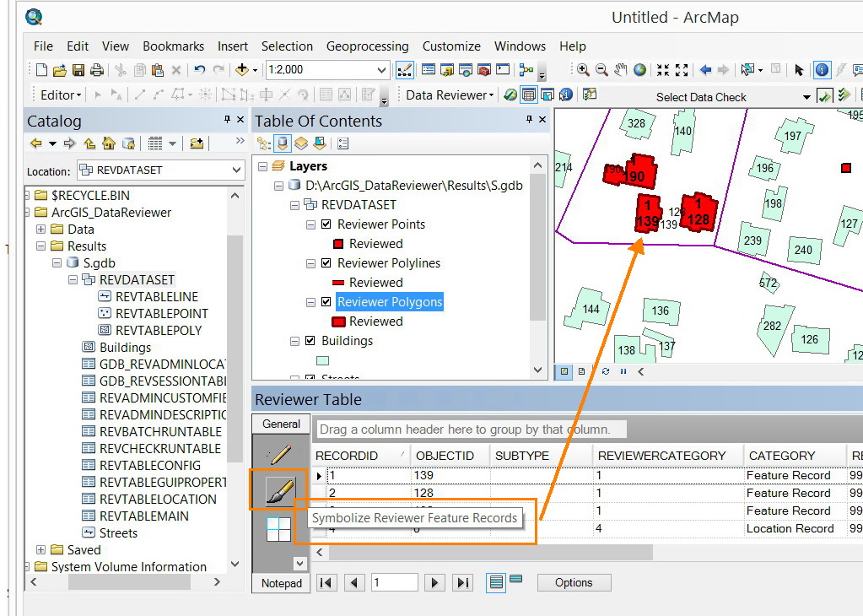Show only selected records toggle
Image resolution: width=863 pixels, height=616 pixels.
point(515,579)
